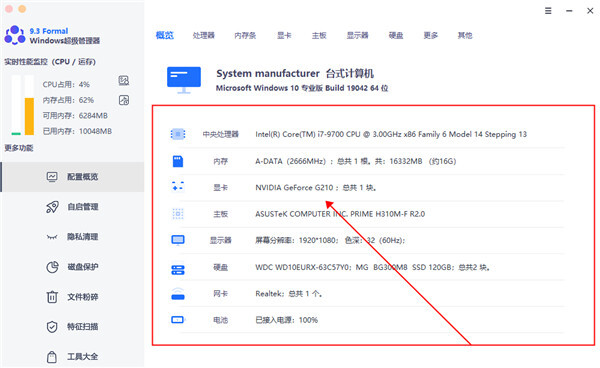Viewport: 600px width, 368px height.
Task: Click the rocket icon for 自启管理
Action: coord(52,207)
